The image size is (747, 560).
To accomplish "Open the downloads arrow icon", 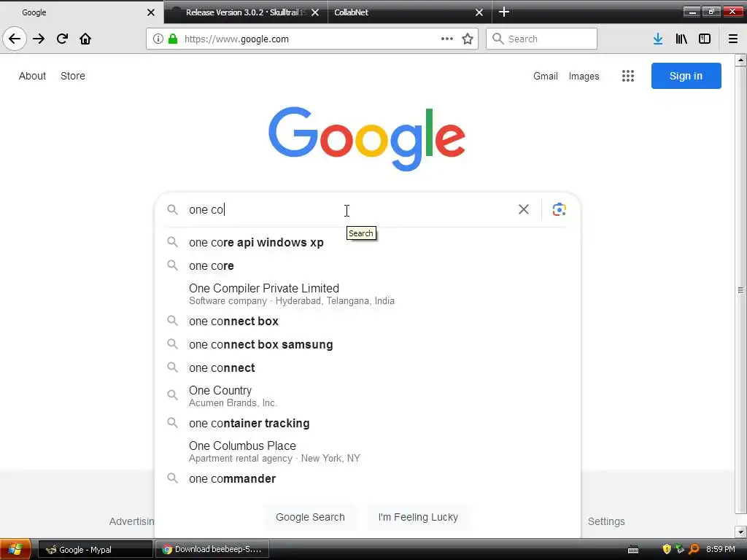I will [x=658, y=39].
